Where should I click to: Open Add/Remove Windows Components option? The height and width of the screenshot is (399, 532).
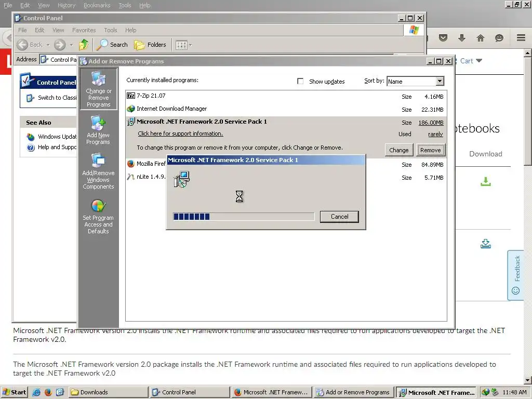point(98,171)
